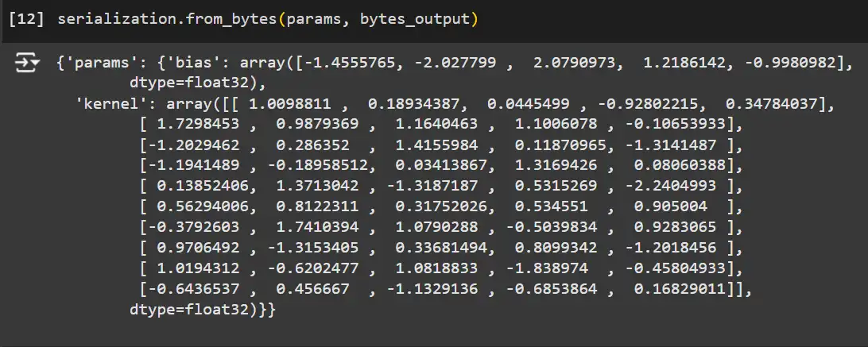Screen dimensions: 868x347
Task: Click kernel value -0.6202477
Action: click(313, 268)
